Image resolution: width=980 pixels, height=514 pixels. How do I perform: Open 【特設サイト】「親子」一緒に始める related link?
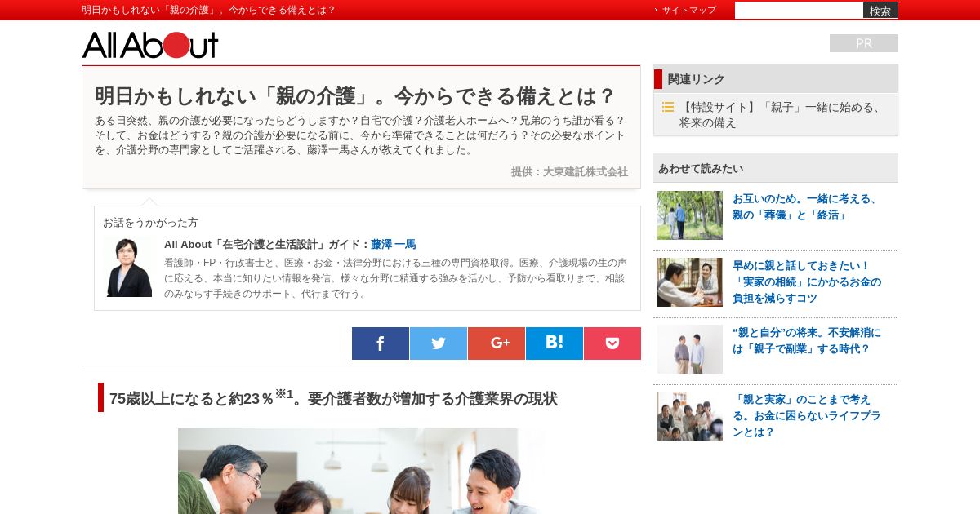pos(781,114)
